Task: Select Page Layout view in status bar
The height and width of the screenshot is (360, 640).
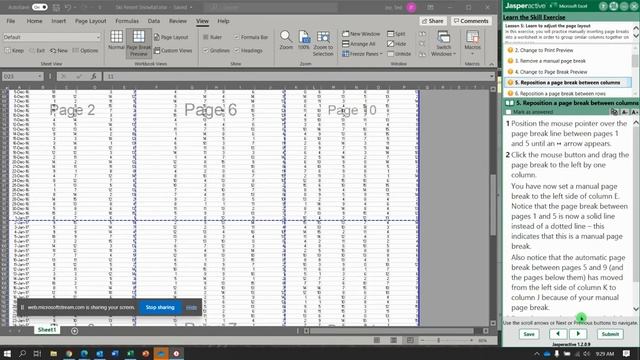Action: click(393, 340)
